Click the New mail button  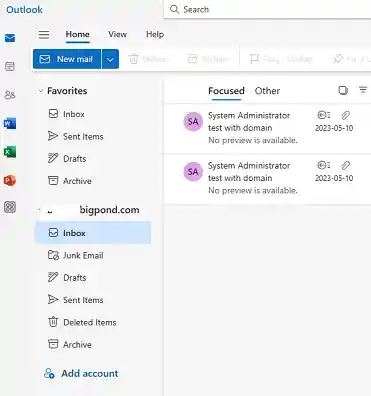(67, 59)
